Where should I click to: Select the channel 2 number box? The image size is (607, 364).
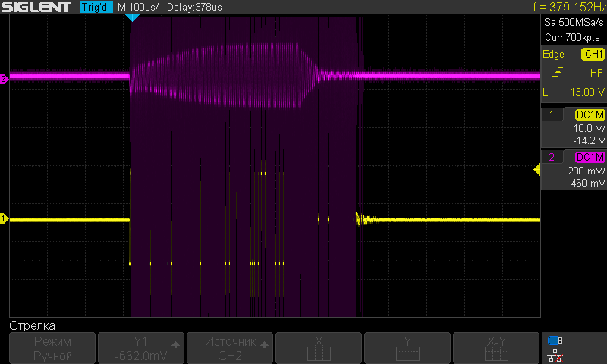(x=552, y=157)
